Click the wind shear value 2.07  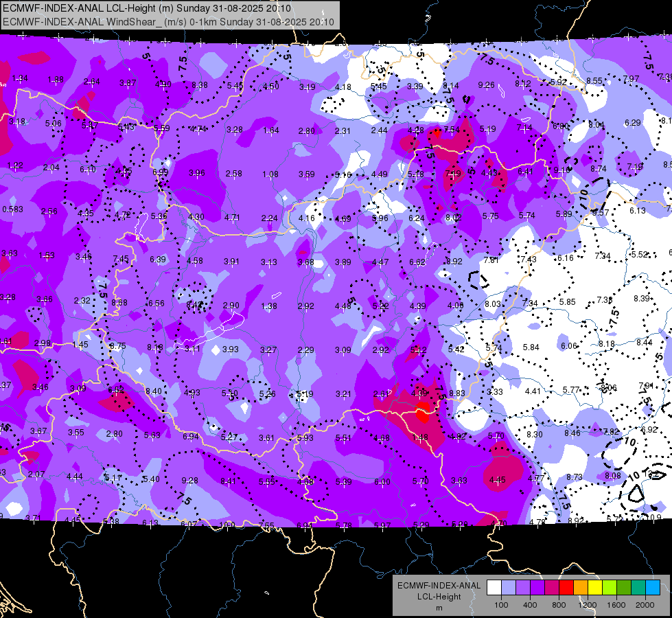click(36, 474)
